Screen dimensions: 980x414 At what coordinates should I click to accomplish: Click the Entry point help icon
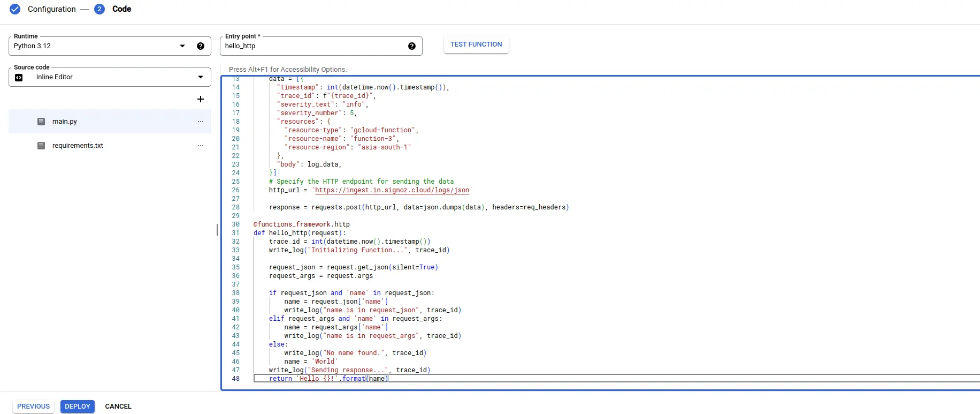click(x=412, y=46)
